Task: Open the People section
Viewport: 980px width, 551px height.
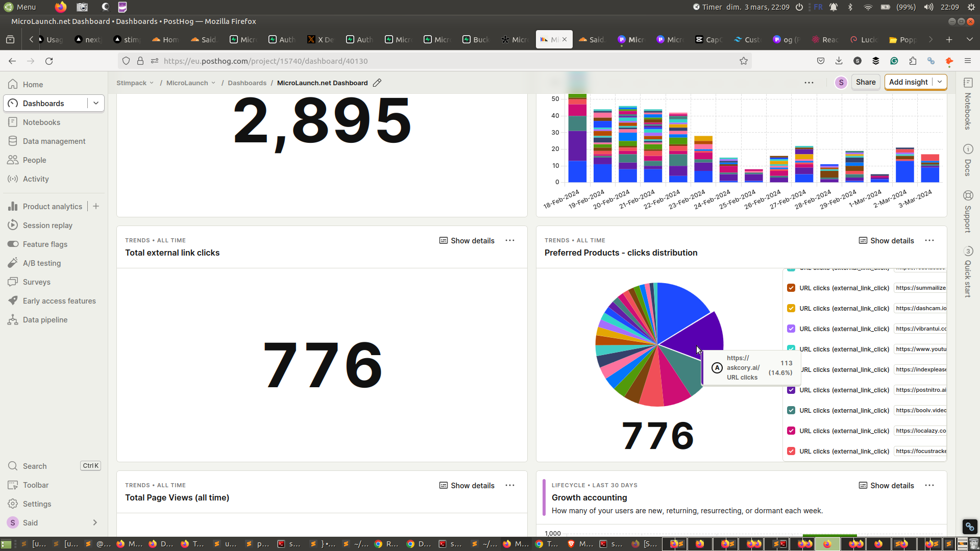Action: [34, 160]
